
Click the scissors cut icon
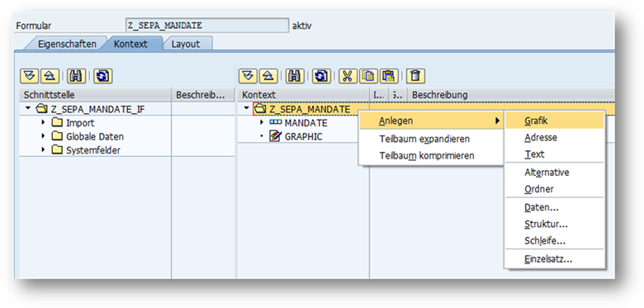click(348, 76)
